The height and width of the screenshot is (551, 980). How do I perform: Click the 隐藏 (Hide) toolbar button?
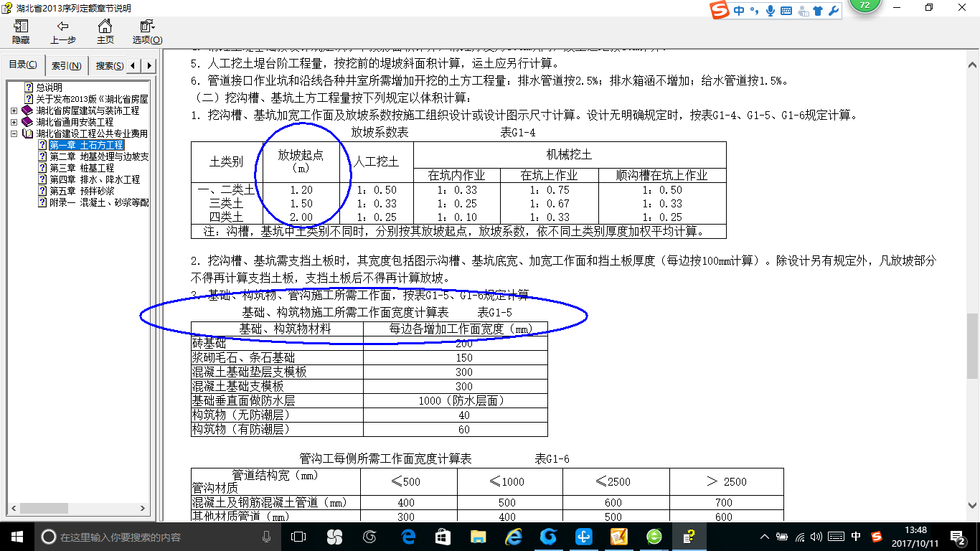point(21,32)
